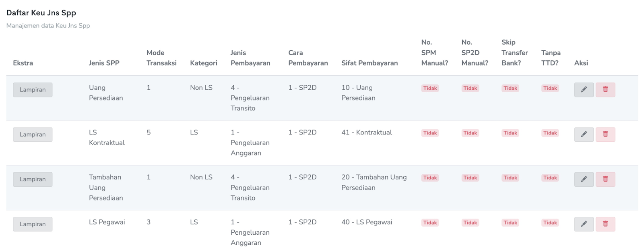Edit the Tambahan Uang Persediaan entry
This screenshot has width=644, height=252.
pyautogui.click(x=584, y=179)
